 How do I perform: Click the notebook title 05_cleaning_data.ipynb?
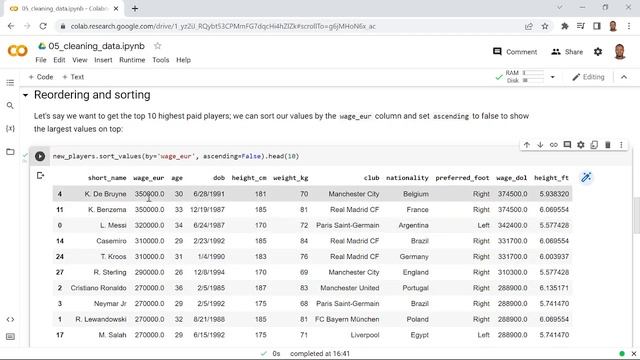[96, 46]
